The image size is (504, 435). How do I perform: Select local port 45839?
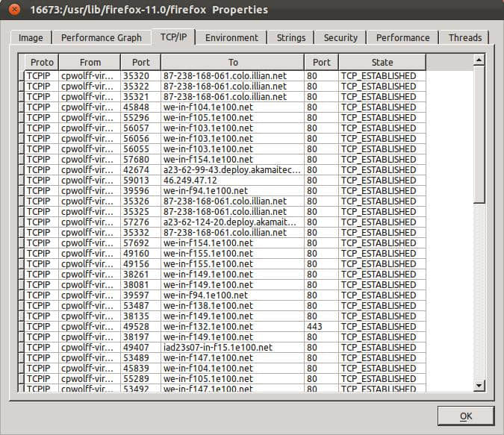click(141, 368)
